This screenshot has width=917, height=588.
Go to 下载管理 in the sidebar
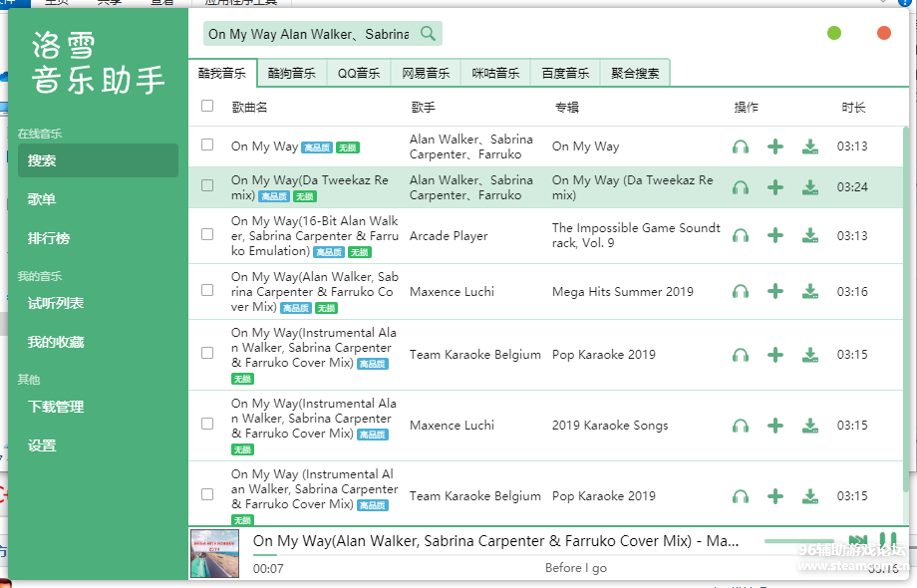pos(56,407)
